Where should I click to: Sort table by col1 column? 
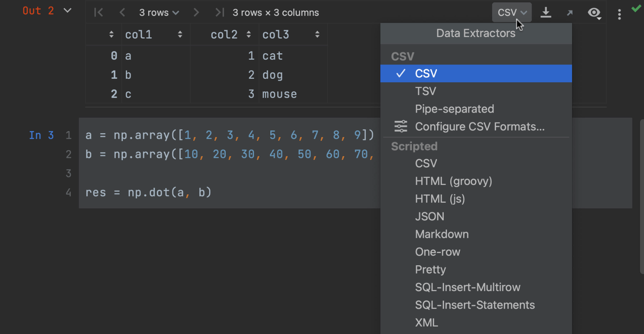tap(180, 35)
